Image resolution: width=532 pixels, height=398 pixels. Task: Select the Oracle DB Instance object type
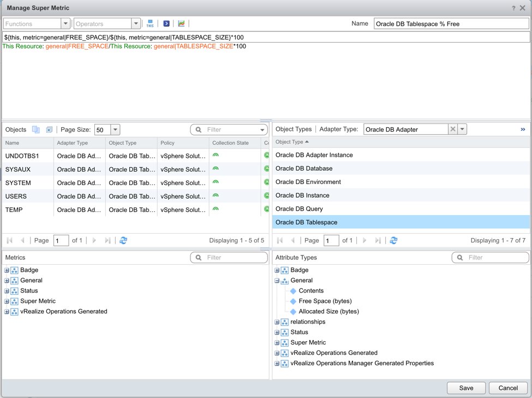click(x=401, y=195)
